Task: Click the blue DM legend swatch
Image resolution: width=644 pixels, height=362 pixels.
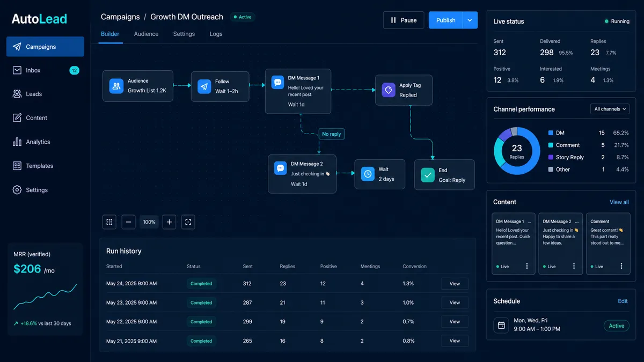Action: point(551,133)
